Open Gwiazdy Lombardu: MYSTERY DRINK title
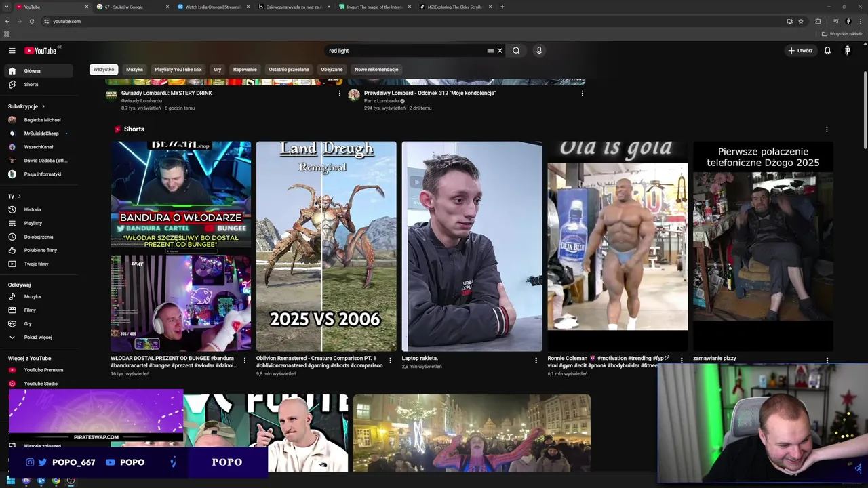Image resolution: width=868 pixels, height=488 pixels. click(167, 93)
